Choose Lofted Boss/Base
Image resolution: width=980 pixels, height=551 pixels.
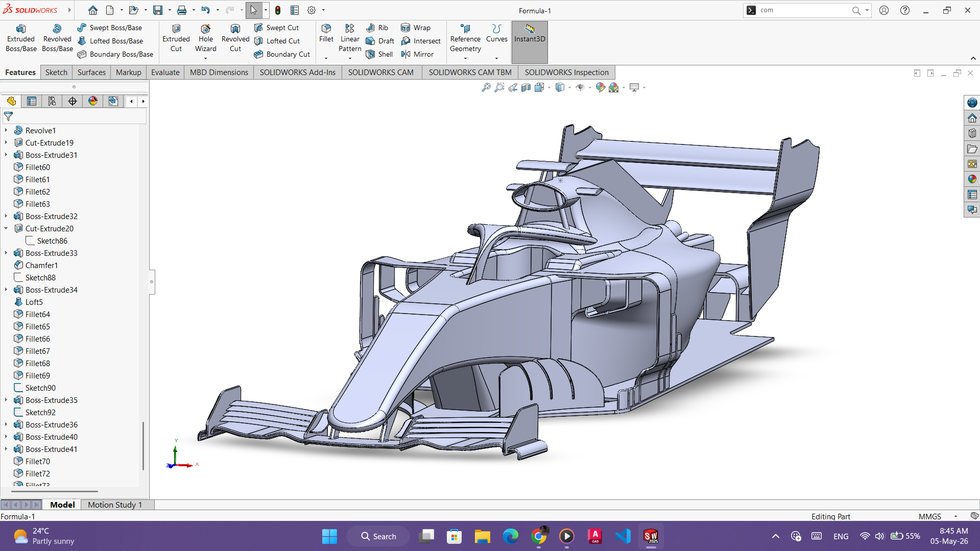tap(110, 41)
